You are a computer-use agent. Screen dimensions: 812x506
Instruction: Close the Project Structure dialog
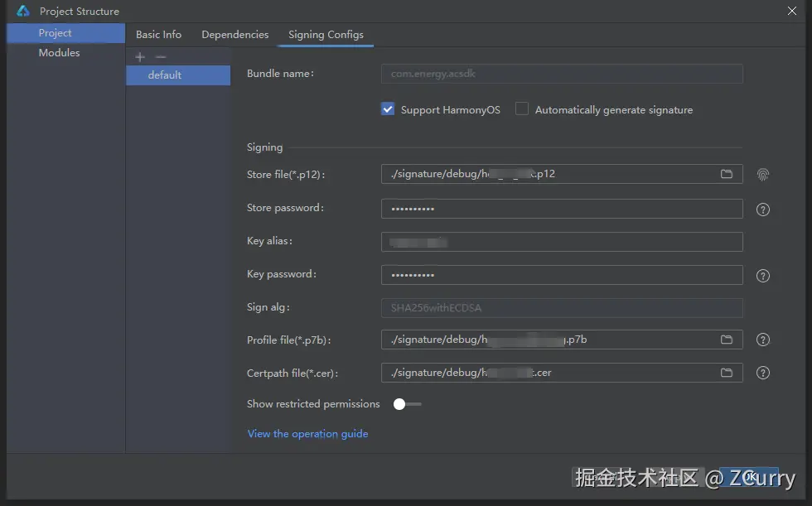(x=792, y=11)
